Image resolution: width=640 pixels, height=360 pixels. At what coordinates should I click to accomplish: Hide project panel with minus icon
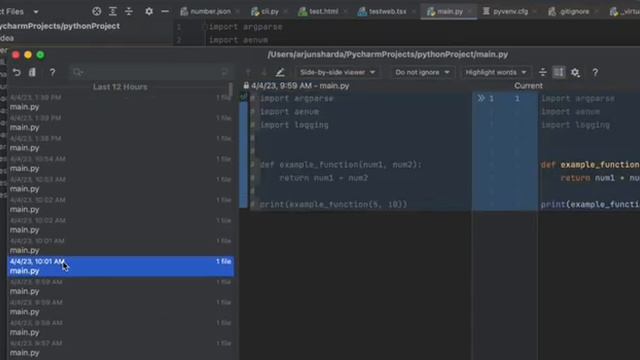[165, 11]
